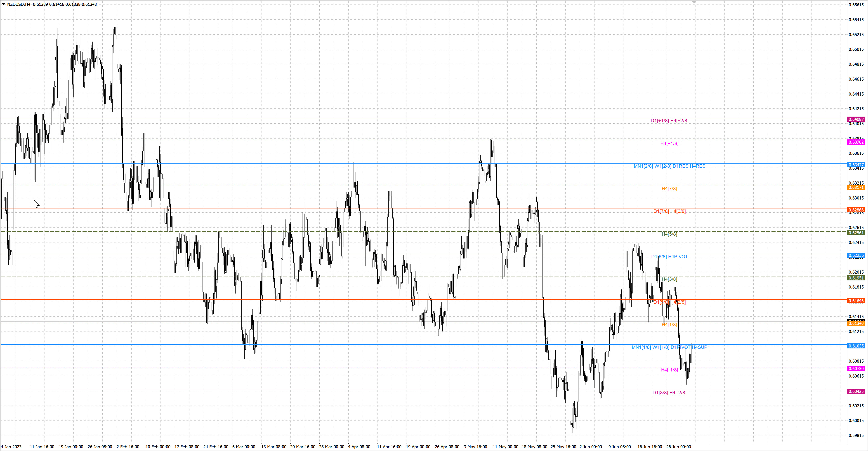Click the 26 Jun 00:00 time label
The image size is (868, 451).
pos(679,447)
